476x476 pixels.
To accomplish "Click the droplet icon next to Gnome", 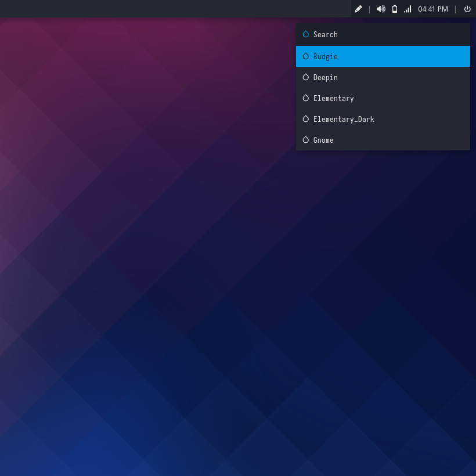I will tap(306, 140).
